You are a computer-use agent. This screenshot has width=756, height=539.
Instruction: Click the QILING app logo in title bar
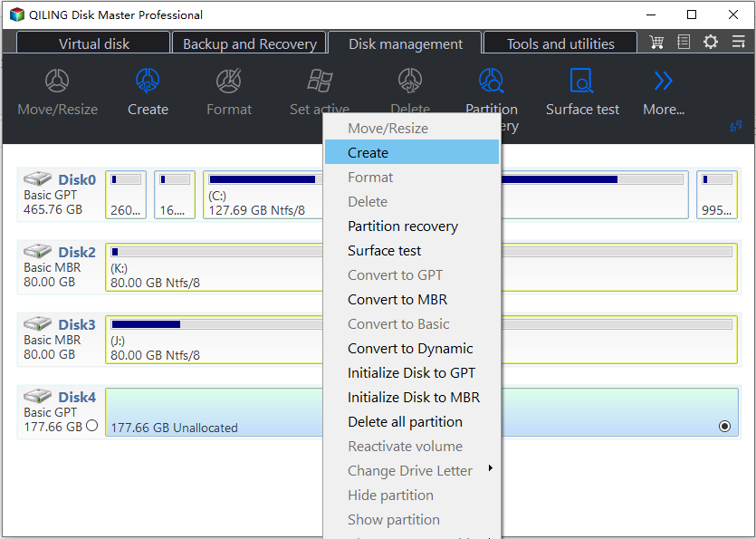[x=17, y=14]
